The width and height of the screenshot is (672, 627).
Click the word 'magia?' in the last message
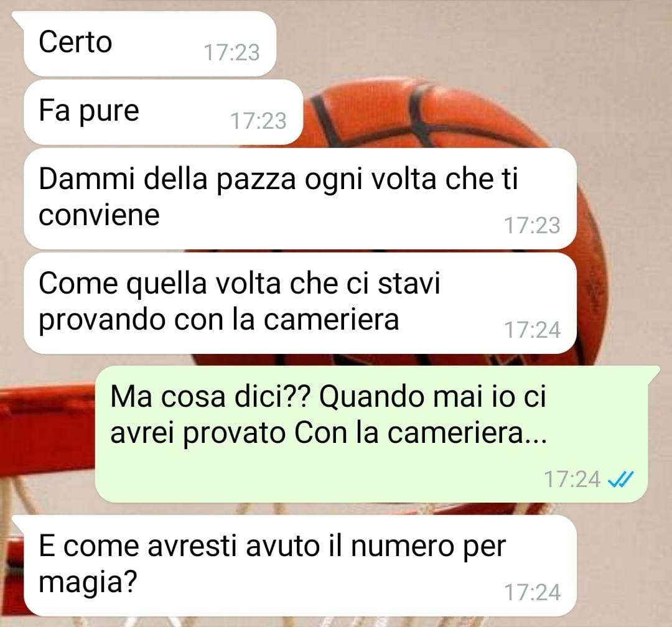coord(88,583)
